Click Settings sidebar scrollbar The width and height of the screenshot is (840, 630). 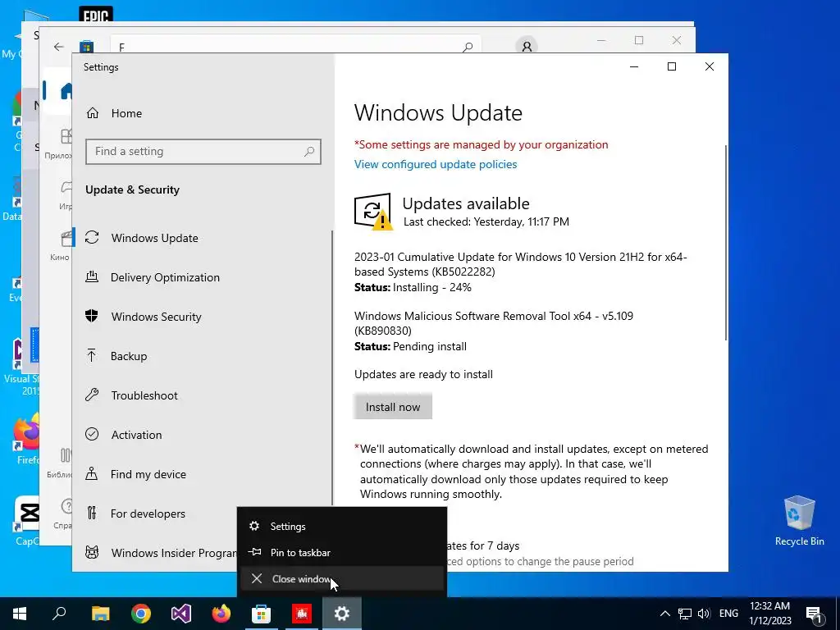[x=332, y=367]
